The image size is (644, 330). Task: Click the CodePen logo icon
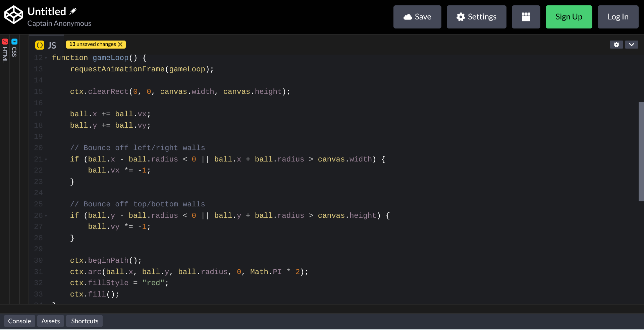point(14,15)
